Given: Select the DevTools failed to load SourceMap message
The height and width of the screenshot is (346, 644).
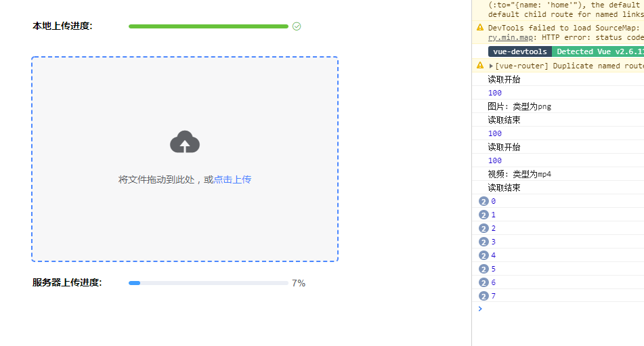Looking at the screenshot, I should pos(566,33).
